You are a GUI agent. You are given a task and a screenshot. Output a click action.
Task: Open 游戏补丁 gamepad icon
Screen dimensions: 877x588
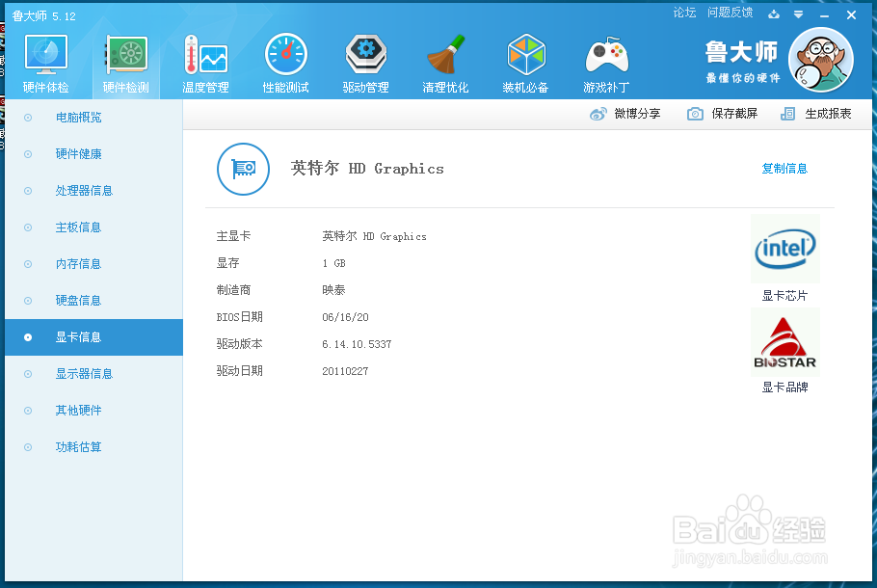pos(607,55)
